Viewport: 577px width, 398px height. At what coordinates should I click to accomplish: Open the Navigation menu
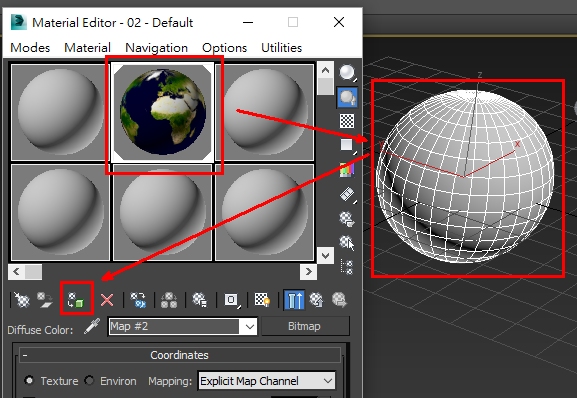[x=156, y=47]
